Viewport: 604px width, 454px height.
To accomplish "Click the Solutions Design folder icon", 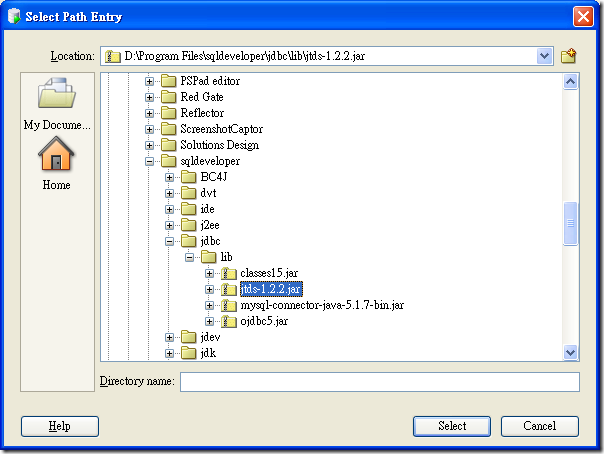I will [x=168, y=145].
